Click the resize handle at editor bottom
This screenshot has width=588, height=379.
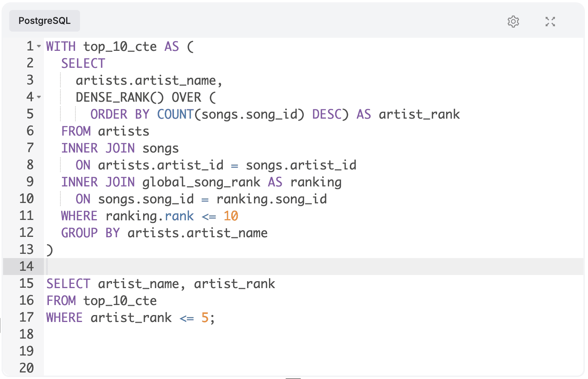(x=293, y=378)
